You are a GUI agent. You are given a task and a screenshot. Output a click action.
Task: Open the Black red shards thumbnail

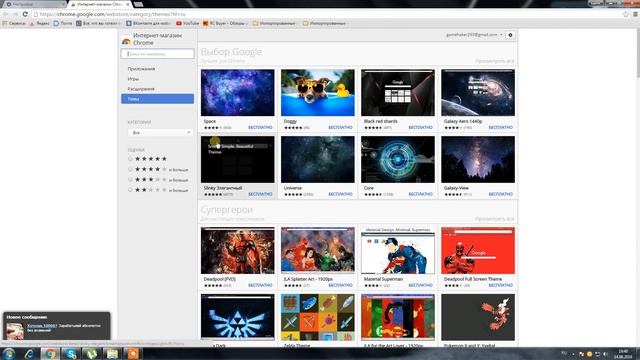pyautogui.click(x=398, y=93)
